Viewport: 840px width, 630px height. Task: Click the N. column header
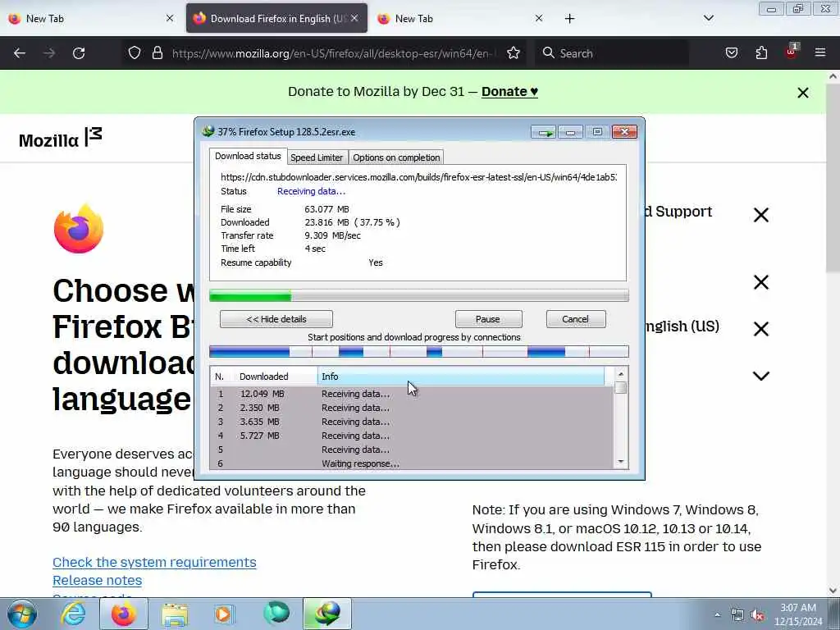click(221, 377)
